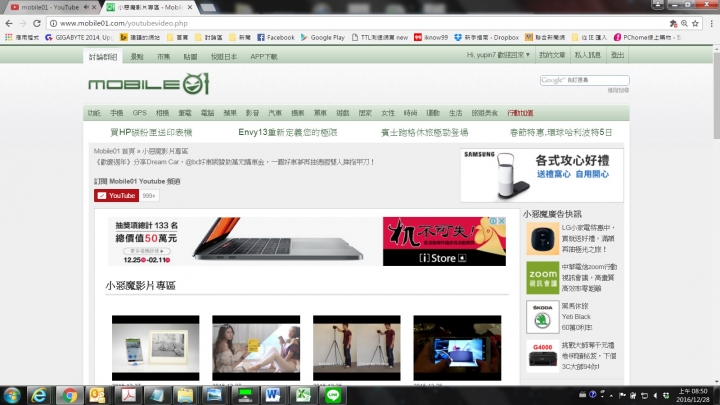This screenshot has width=720, height=405.
Task: Open the Windows Start menu orb
Action: tap(11, 395)
